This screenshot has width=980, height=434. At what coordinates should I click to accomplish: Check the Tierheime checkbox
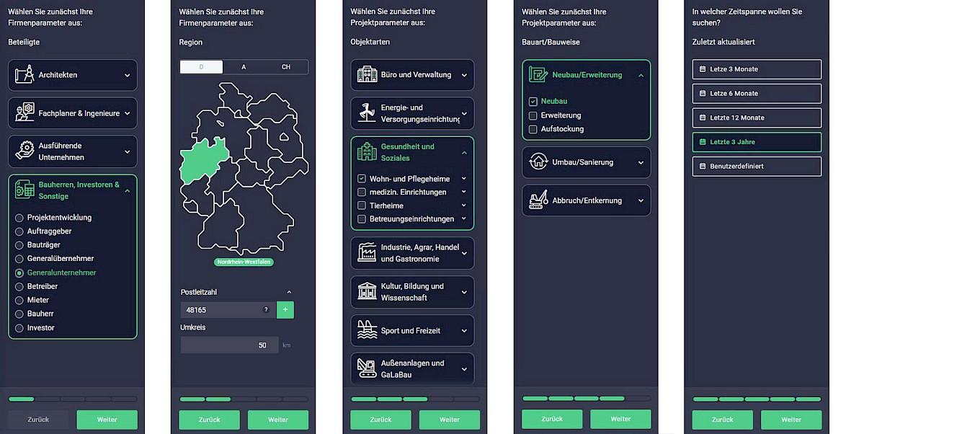[362, 205]
